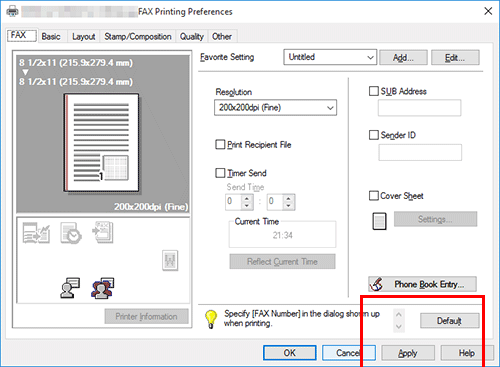
Task: Enable the SUB Address checkbox
Action: tap(374, 91)
